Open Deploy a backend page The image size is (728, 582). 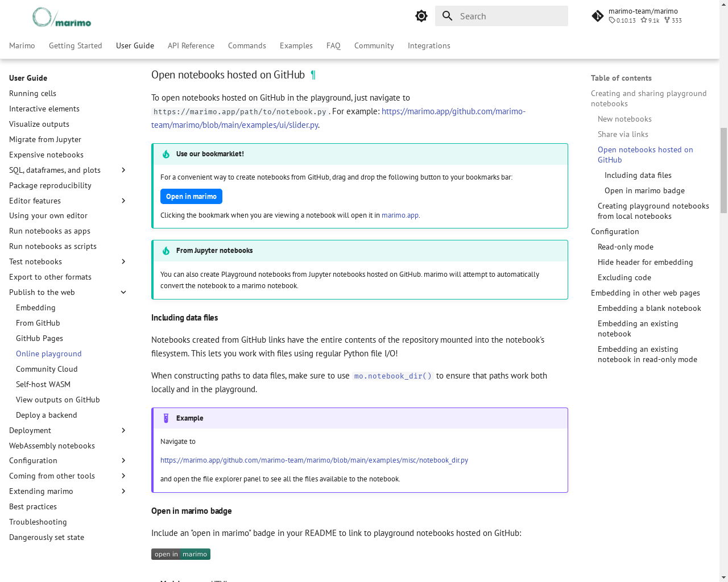[x=47, y=415]
